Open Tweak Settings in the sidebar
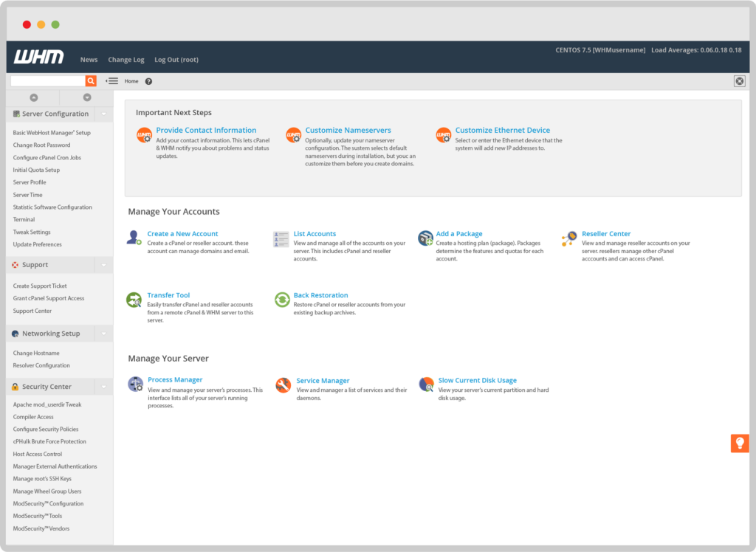The width and height of the screenshot is (756, 552). 32,232
